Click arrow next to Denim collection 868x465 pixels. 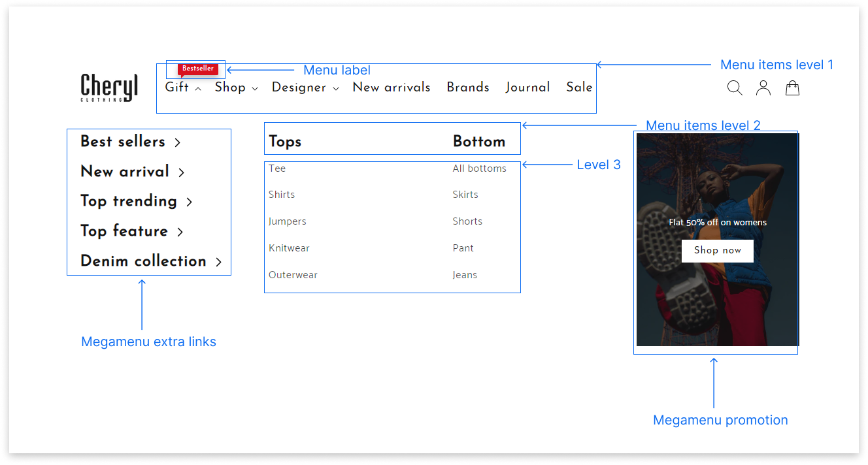(218, 262)
